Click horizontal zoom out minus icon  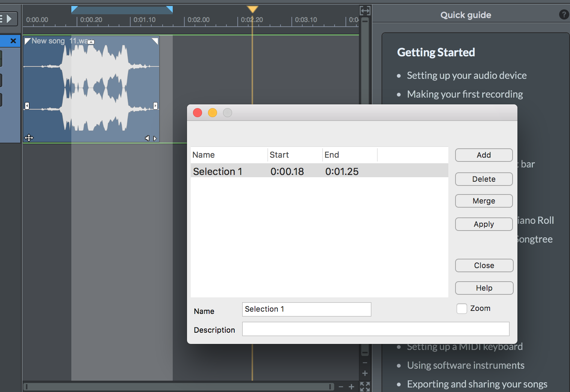pyautogui.click(x=341, y=387)
